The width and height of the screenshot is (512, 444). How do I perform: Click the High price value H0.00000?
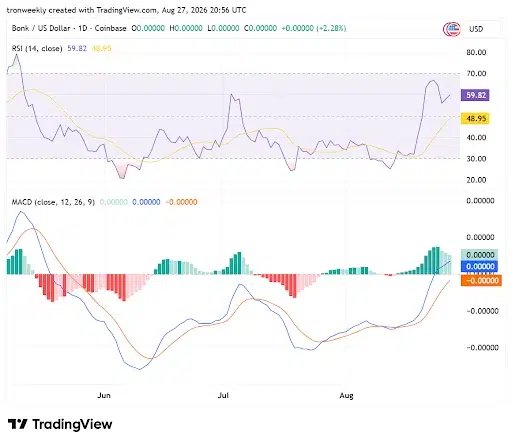tap(186, 28)
